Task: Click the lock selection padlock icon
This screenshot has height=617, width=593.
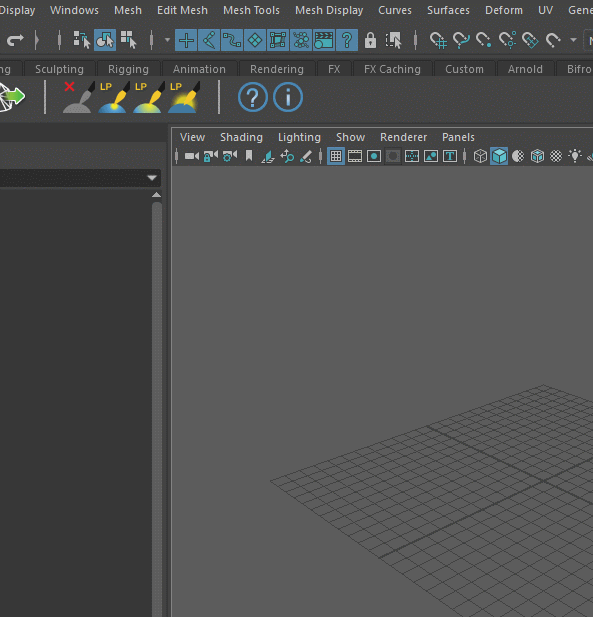Action: [370, 40]
